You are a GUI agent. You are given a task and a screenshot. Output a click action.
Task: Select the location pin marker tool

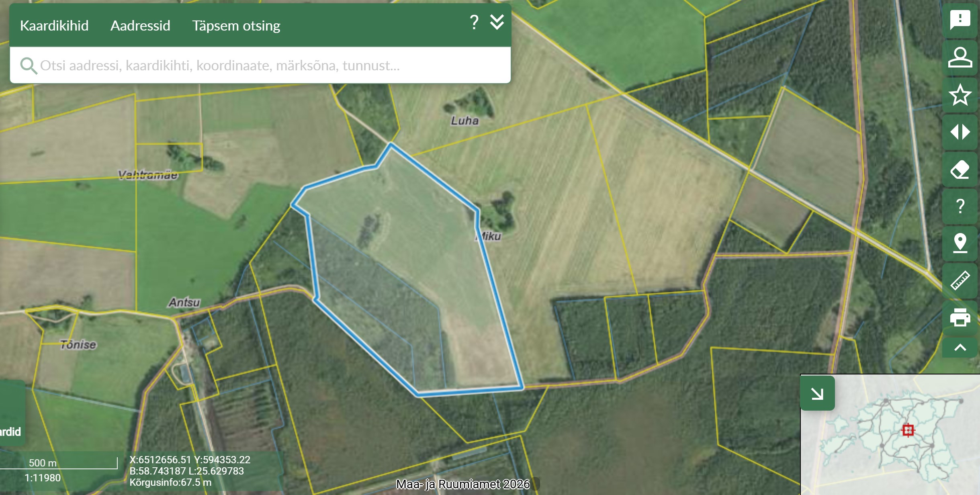point(960,243)
